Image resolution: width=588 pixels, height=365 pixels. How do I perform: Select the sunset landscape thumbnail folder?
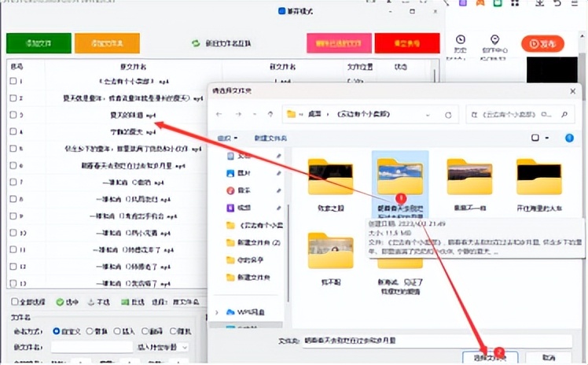tap(469, 176)
